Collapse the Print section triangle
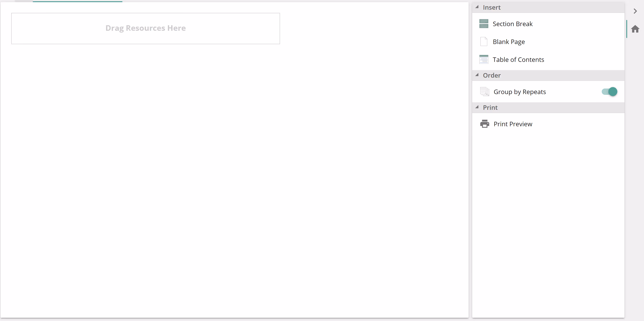The width and height of the screenshot is (644, 321). 477,107
